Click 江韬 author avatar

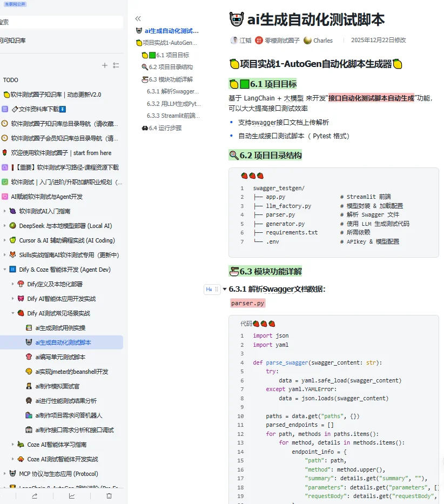234,40
